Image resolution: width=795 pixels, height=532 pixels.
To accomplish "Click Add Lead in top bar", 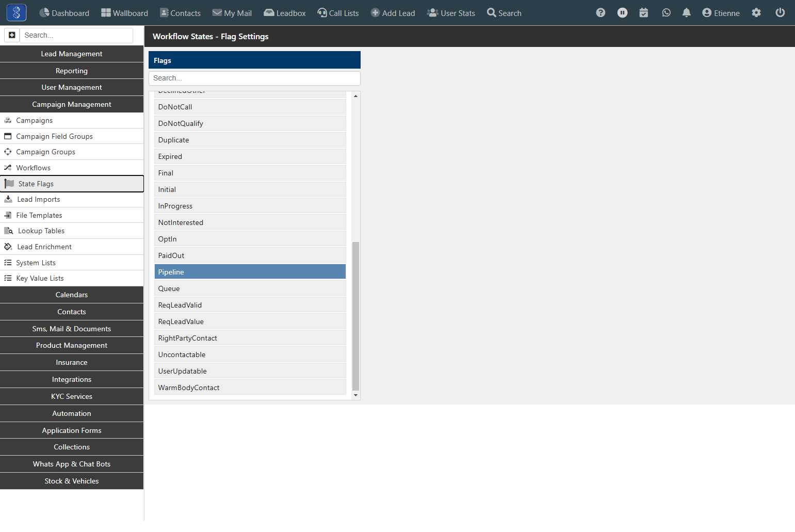I will tap(393, 13).
